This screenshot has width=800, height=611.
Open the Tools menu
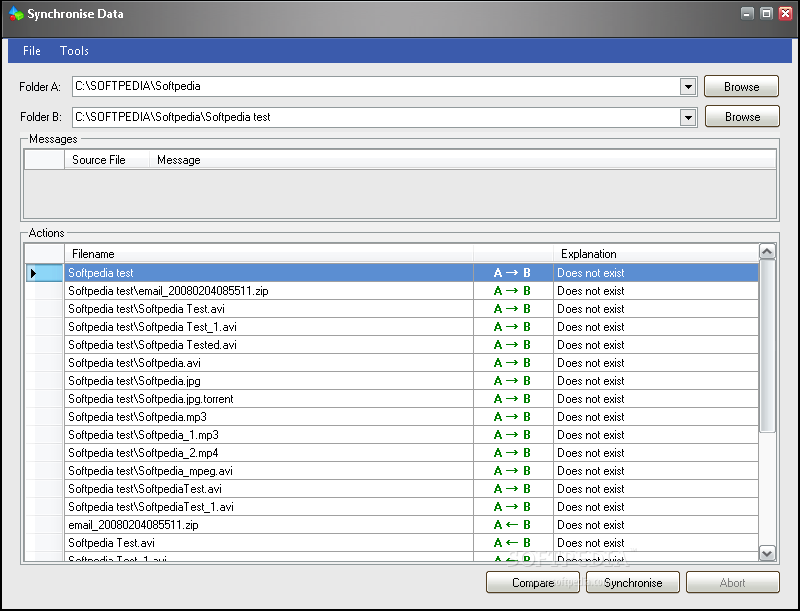[74, 50]
